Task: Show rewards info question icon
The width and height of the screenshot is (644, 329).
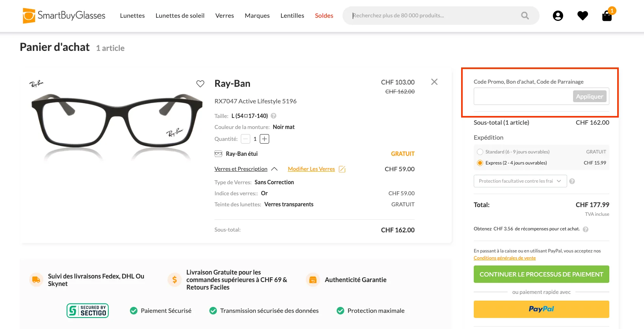Action: pos(586,229)
